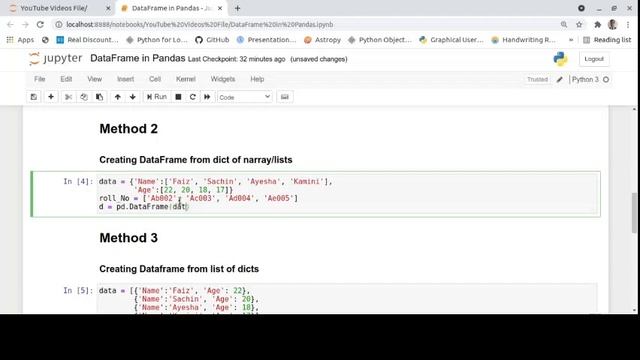This screenshot has width=640, height=360.
Task: Open the Help menu
Action: tap(257, 79)
